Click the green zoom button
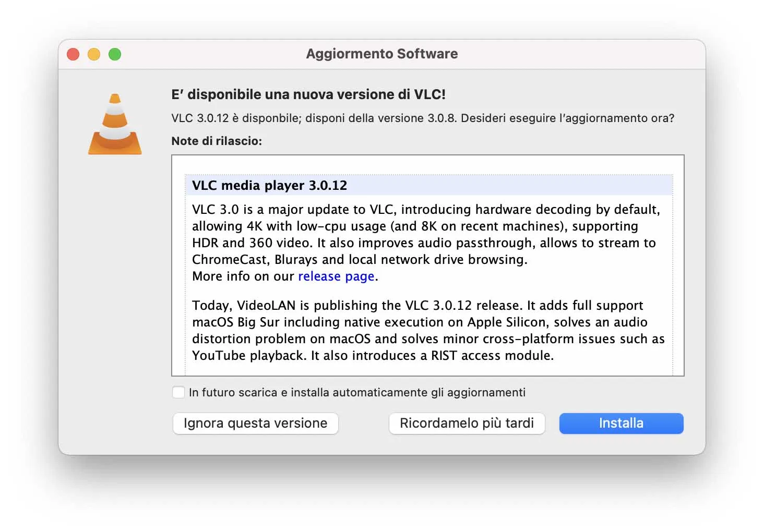The height and width of the screenshot is (532, 764). coord(115,54)
